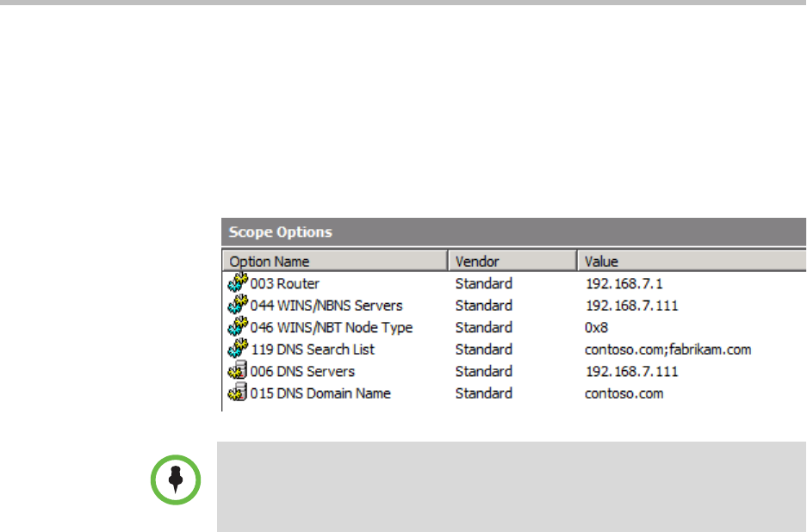
Task: Select the 119 DNS Search List entry
Action: coord(313,350)
